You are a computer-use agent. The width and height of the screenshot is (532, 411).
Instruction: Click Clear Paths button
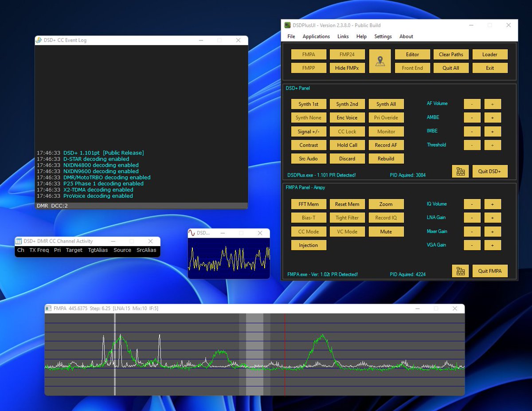[x=451, y=55]
